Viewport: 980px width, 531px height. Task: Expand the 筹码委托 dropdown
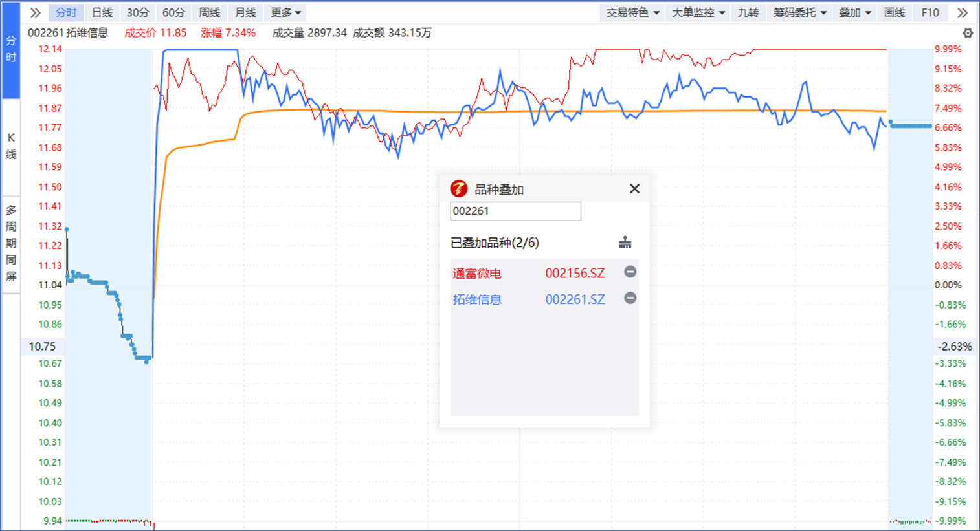click(x=799, y=13)
